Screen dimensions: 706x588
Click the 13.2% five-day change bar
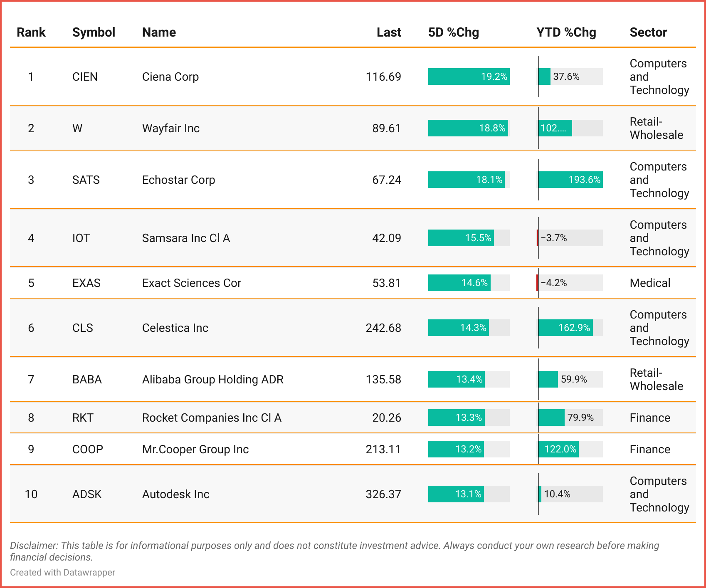[456, 449]
